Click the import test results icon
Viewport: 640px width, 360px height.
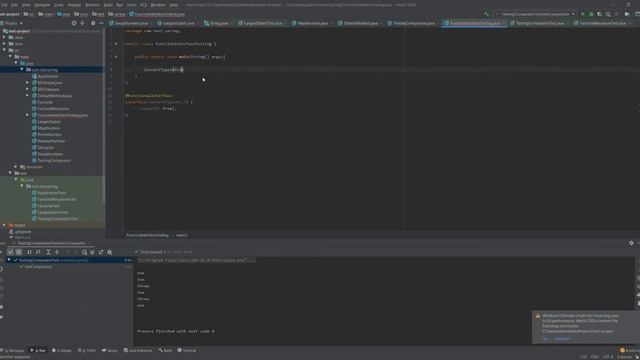coord(92,252)
